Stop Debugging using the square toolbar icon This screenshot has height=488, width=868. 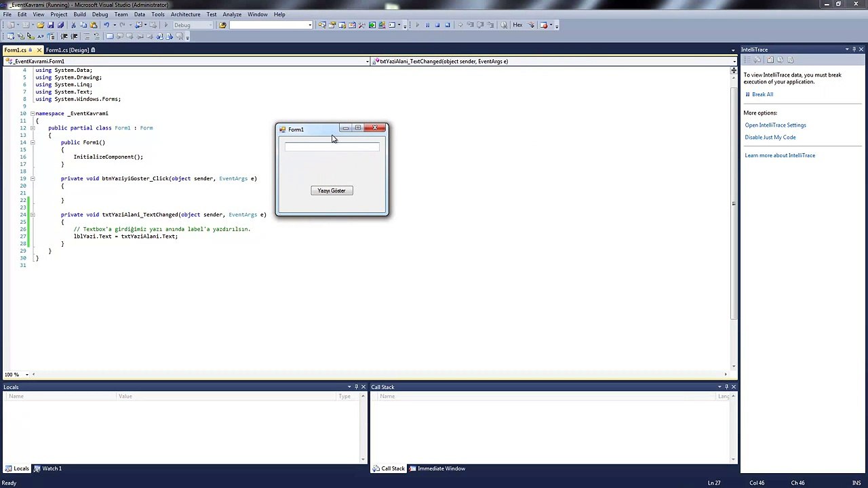pos(437,25)
